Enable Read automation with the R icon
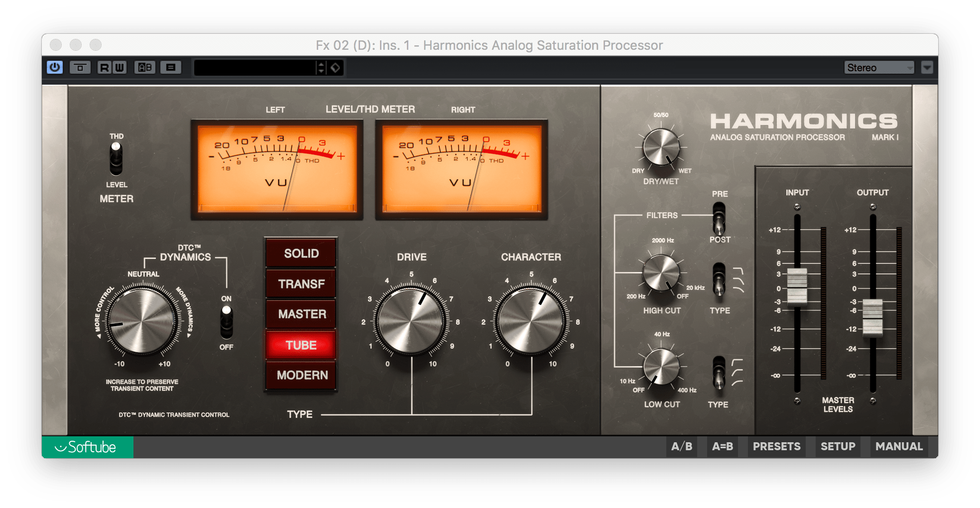The height and width of the screenshot is (508, 980). (x=105, y=67)
